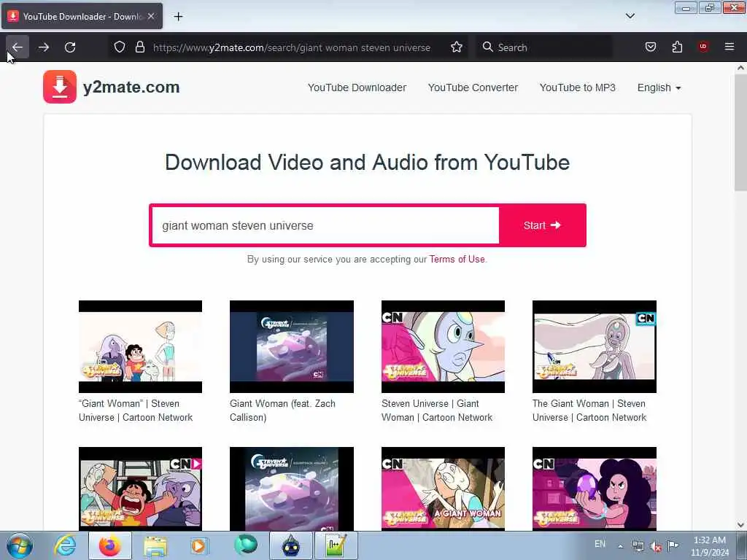The width and height of the screenshot is (747, 560).
Task: Bookmark this page with the star icon
Action: coord(457,47)
